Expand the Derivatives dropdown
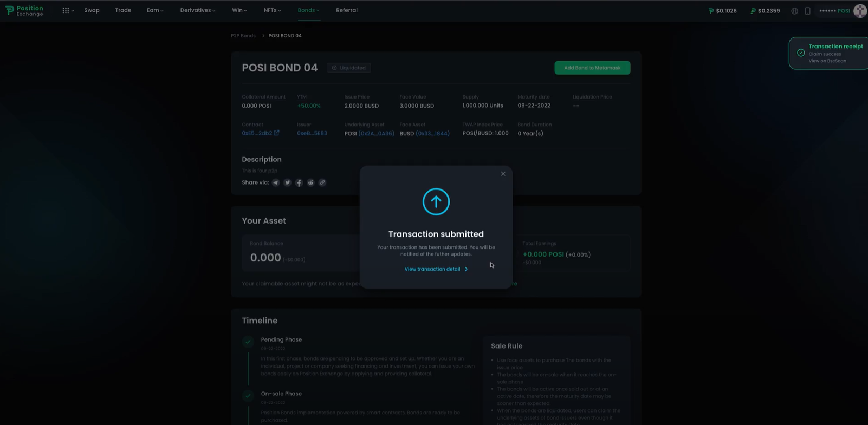The width and height of the screenshot is (868, 425). [197, 10]
